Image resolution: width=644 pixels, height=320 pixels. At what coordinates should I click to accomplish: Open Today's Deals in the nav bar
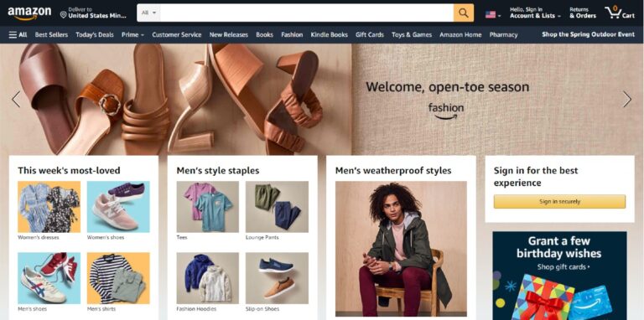coord(95,35)
